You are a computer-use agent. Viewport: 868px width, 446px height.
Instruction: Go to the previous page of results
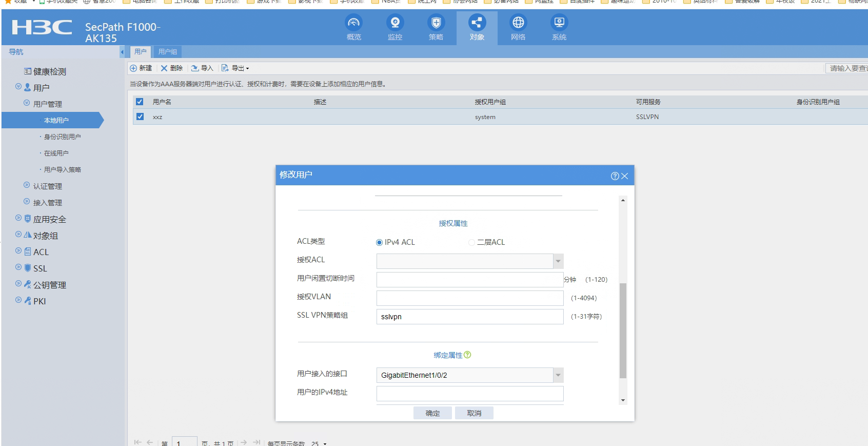pos(150,442)
